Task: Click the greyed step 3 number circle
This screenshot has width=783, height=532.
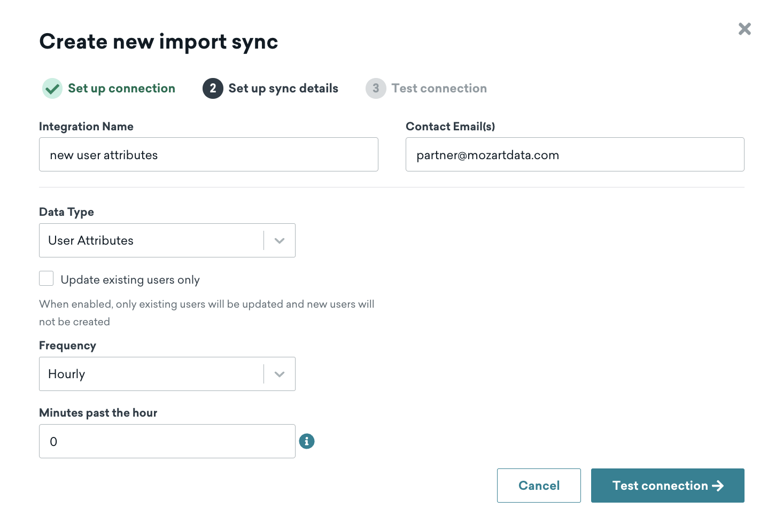Action: [x=376, y=89]
